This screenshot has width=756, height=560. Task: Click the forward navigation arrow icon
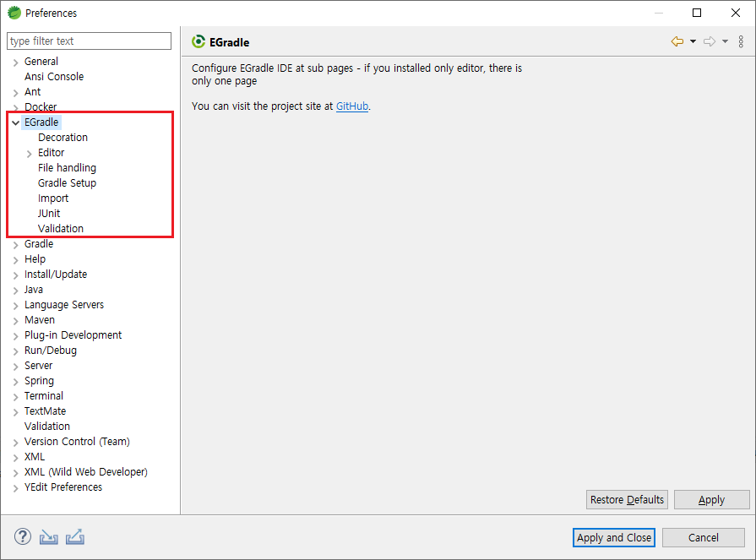click(710, 41)
